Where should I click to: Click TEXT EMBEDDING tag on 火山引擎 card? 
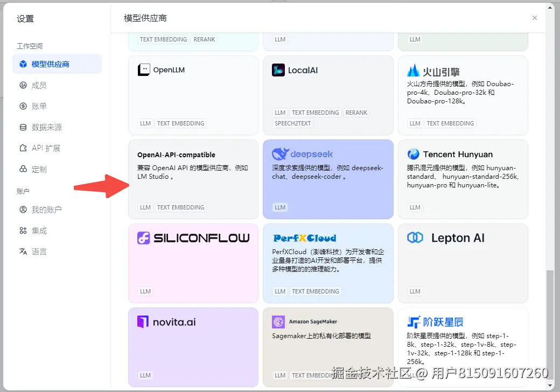(450, 123)
